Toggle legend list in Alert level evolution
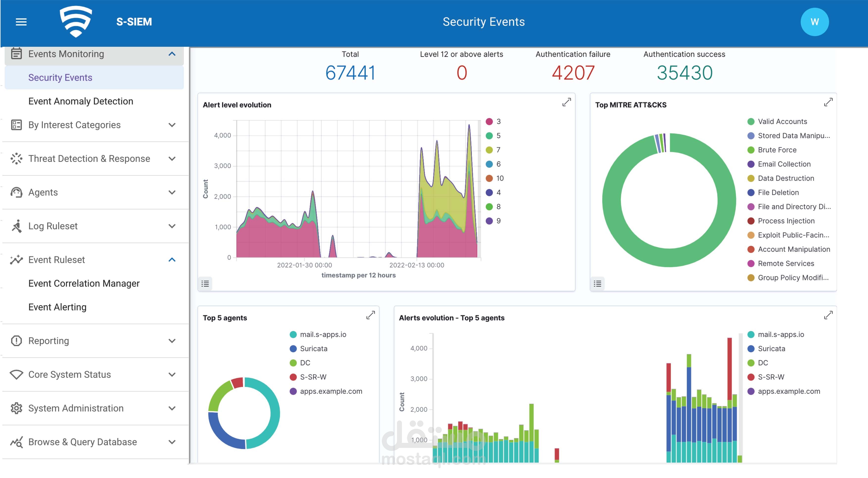This screenshot has height=478, width=868. (x=205, y=283)
